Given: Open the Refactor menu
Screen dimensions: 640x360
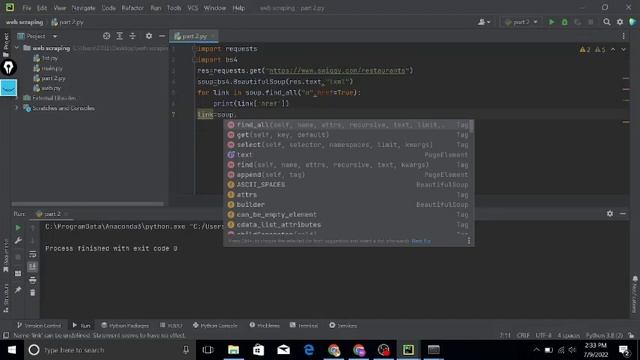Looking at the screenshot, I should [x=132, y=8].
